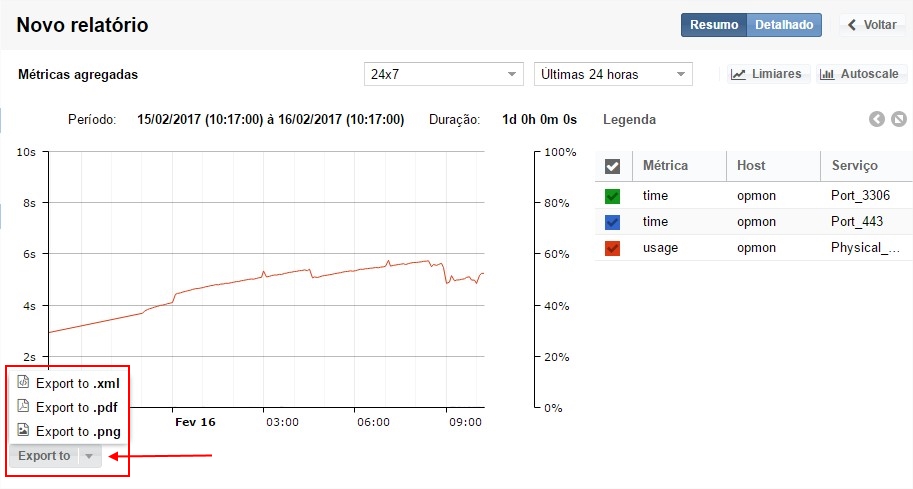Toggle the red usage metric checkbox
Screen dimensions: 913x489
pyautogui.click(x=613, y=248)
